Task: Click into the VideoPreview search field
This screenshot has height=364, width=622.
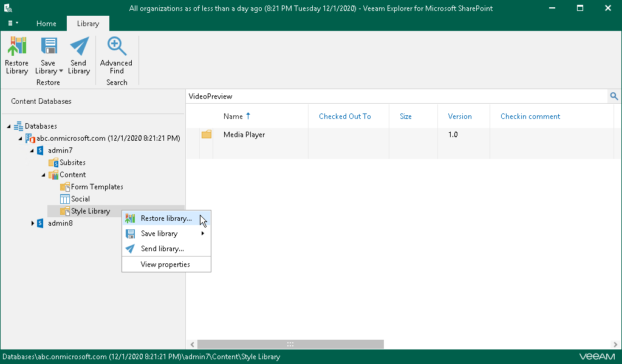Action: pyautogui.click(x=397, y=96)
